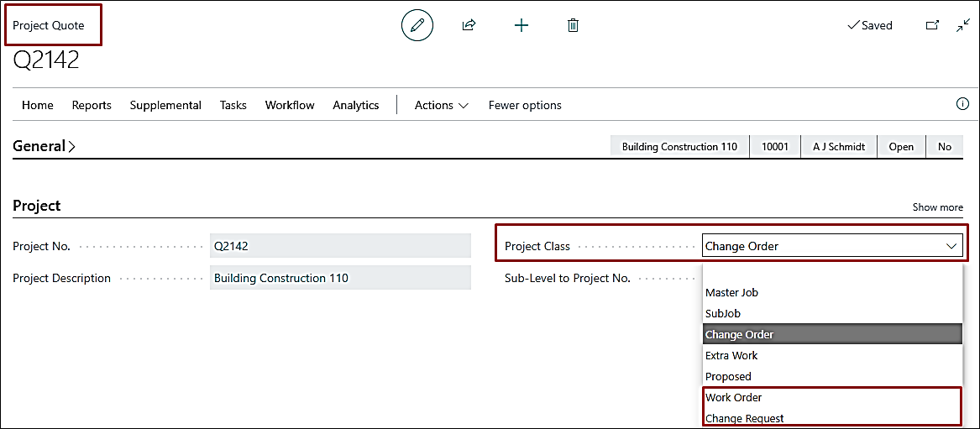Open the Tasks menu tab

click(233, 105)
